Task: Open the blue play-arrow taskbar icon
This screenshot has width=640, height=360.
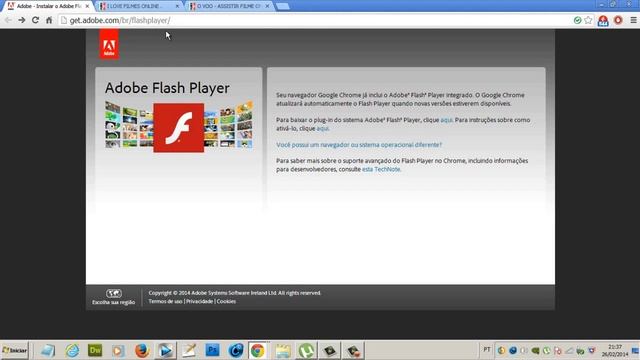Action: click(165, 350)
